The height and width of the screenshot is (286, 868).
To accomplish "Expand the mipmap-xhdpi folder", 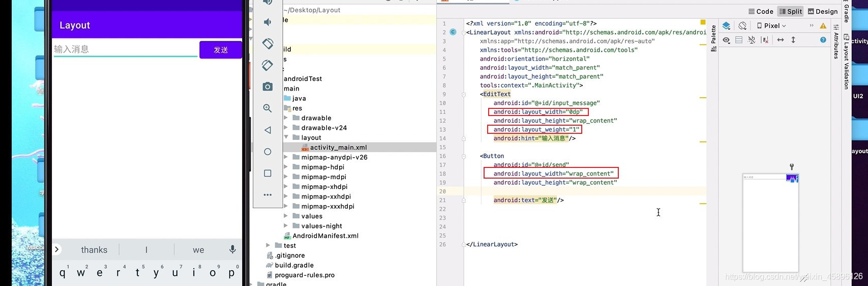I will coord(286,187).
